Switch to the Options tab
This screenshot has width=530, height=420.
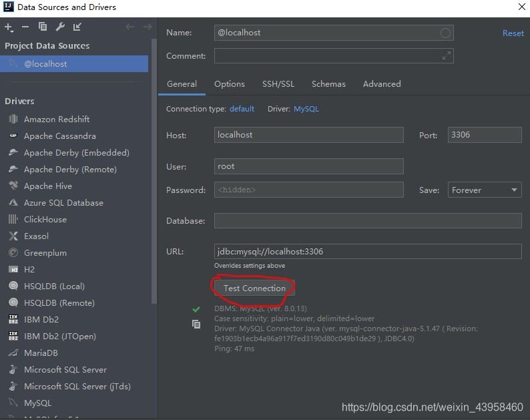coord(230,84)
